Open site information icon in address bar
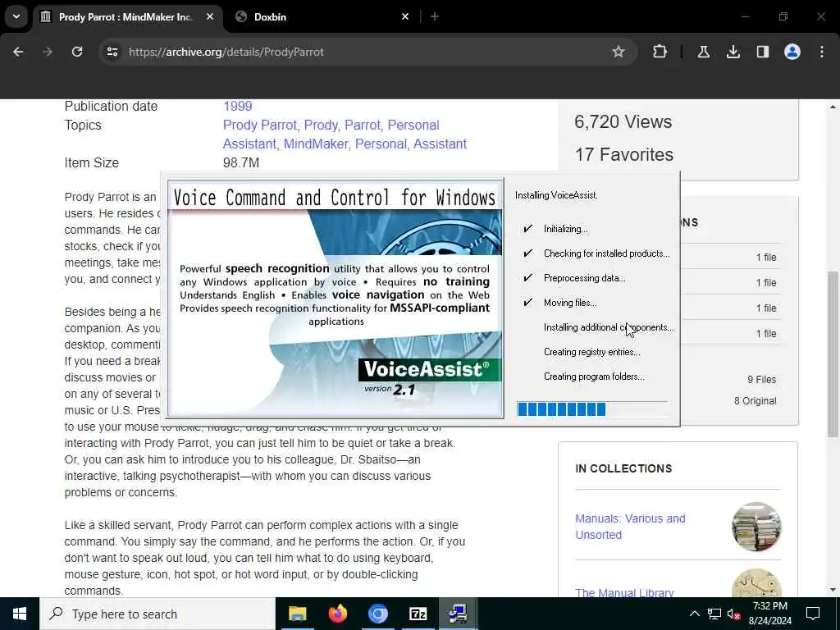The image size is (840, 630). point(112,52)
